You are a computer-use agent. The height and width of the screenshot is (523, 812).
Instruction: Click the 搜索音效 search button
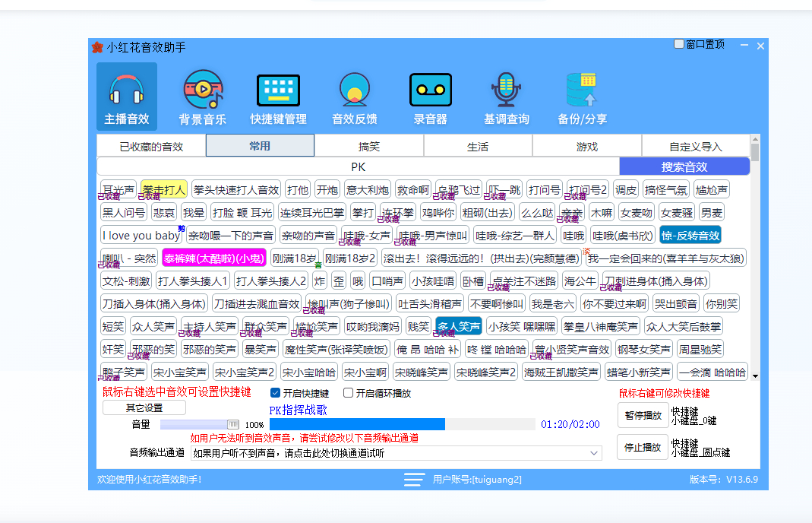pos(684,166)
